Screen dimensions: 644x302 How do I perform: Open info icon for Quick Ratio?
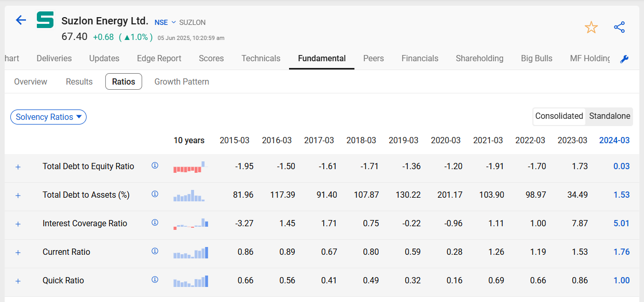[x=155, y=280]
